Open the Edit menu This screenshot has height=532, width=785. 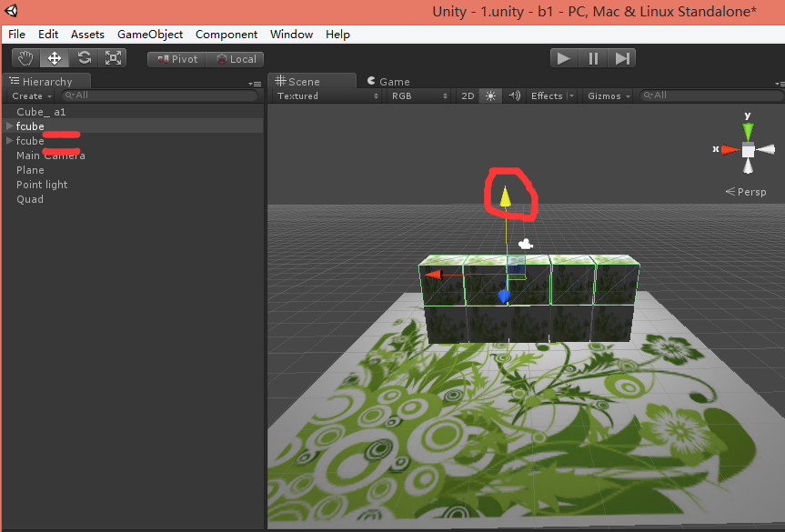pyautogui.click(x=48, y=35)
